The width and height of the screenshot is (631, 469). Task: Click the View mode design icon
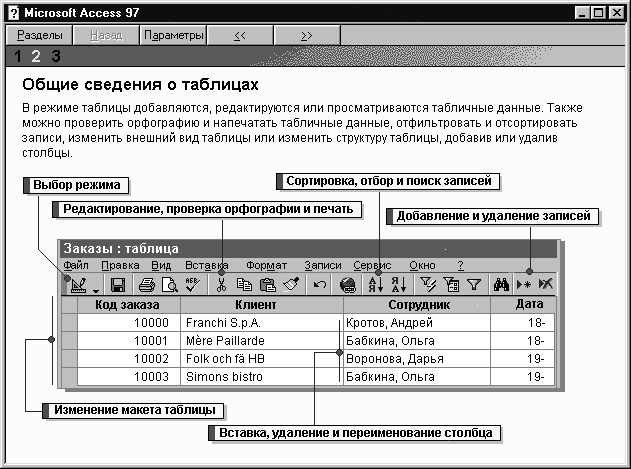78,285
